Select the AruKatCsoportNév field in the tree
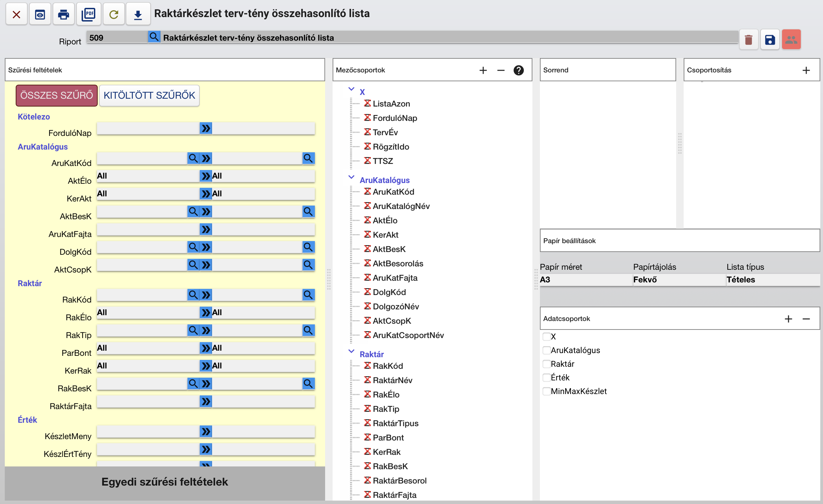 (408, 335)
